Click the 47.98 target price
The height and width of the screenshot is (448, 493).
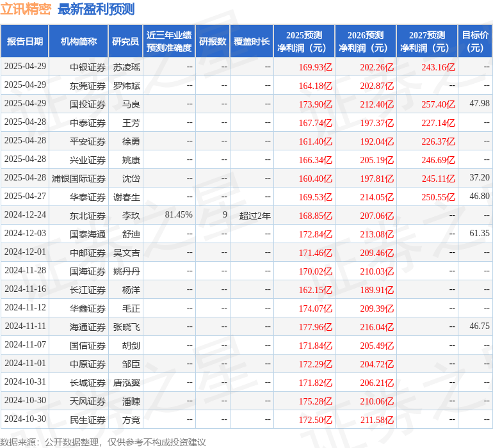point(480,103)
